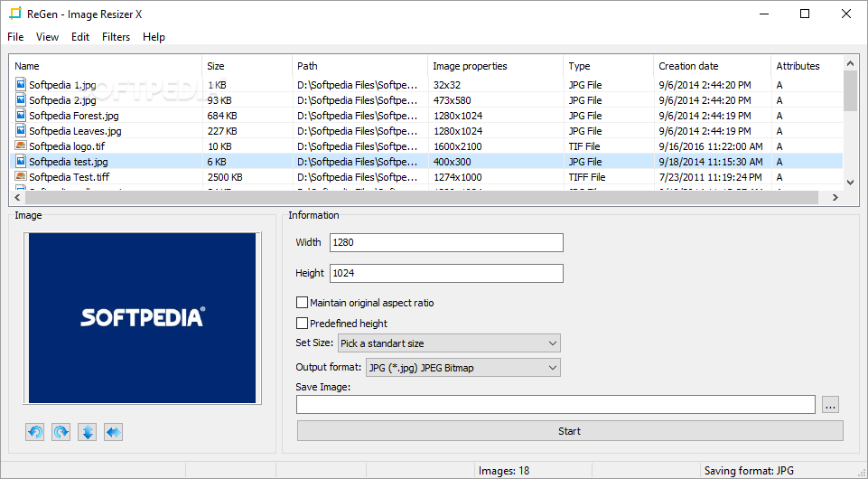Check the Predefined height option
Screen dimensions: 868x479
302,323
